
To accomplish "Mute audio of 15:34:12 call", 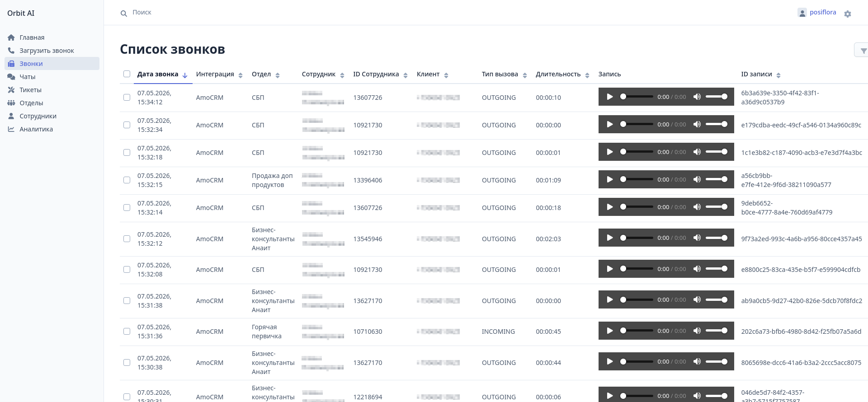I will [x=697, y=97].
